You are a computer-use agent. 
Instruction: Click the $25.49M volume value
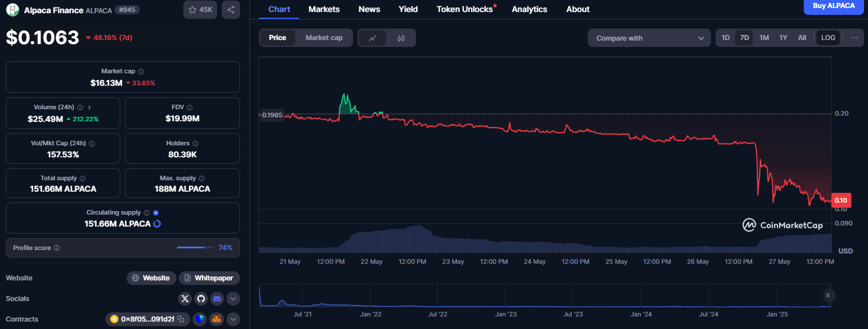tap(45, 119)
